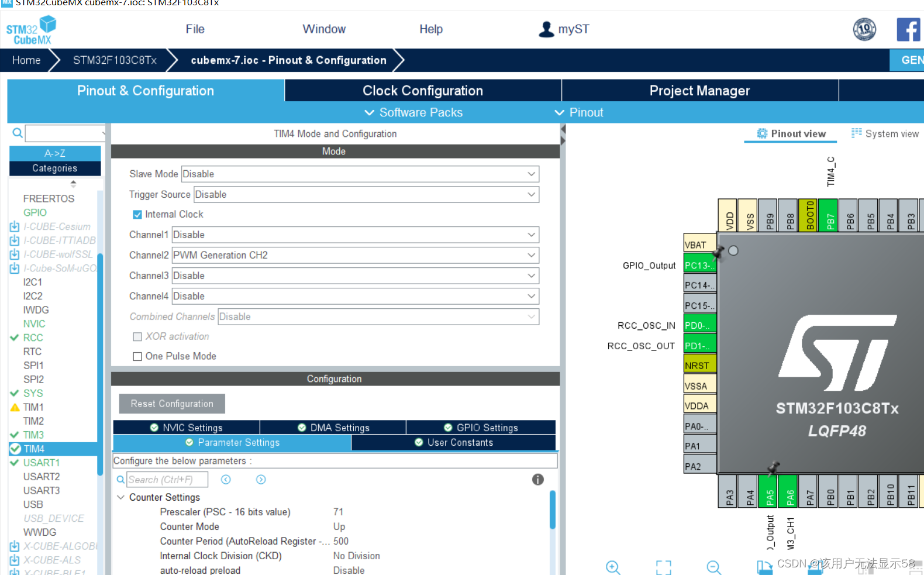Click the Pinout view chip icon
Image resolution: width=924 pixels, height=575 pixels.
(762, 133)
